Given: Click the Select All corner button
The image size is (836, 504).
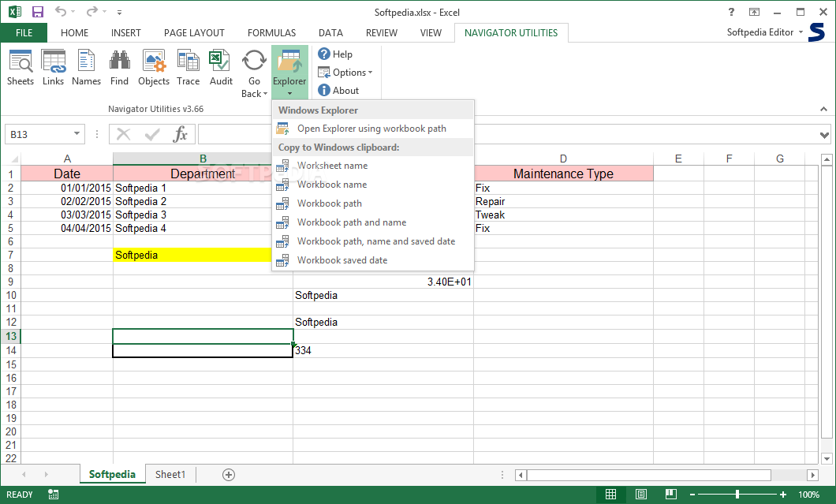Looking at the screenshot, I should 11,159.
